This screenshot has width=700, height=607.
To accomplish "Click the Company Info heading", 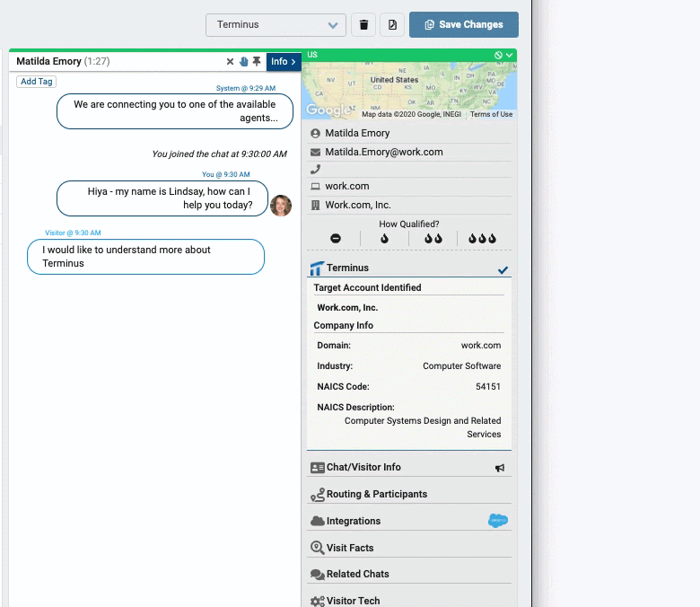I will (344, 326).
